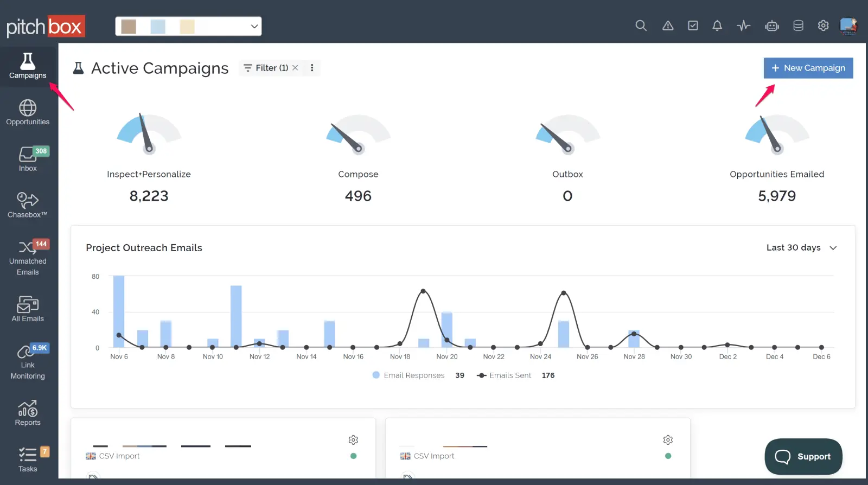Toggle Email Responses series in chart legend
868x485 pixels.
click(x=409, y=375)
